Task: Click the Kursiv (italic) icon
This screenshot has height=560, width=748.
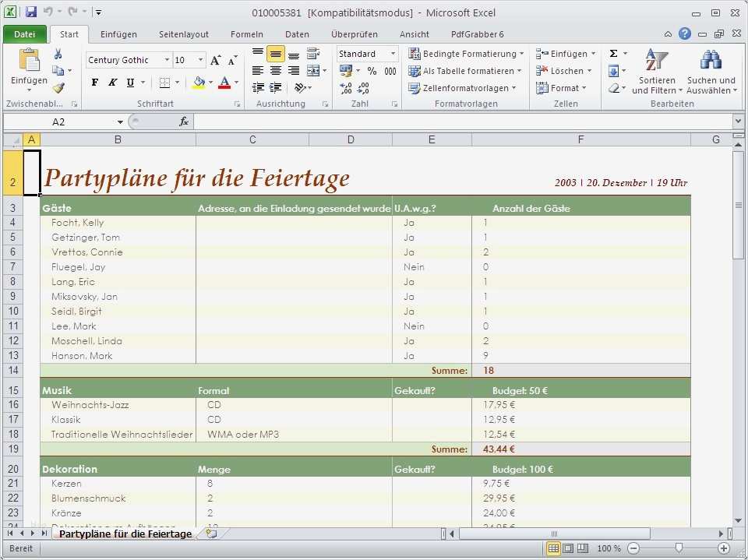Action: (112, 81)
